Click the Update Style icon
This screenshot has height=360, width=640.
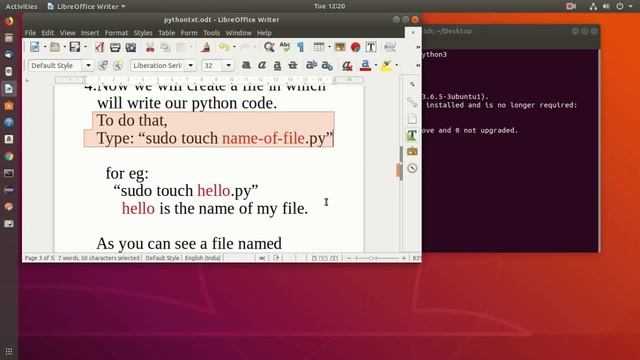point(103,65)
